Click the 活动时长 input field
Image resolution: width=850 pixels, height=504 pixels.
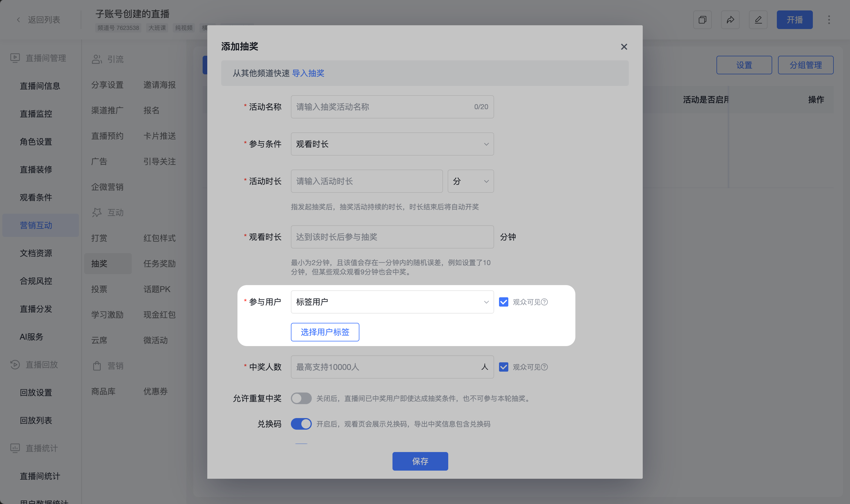tap(367, 181)
